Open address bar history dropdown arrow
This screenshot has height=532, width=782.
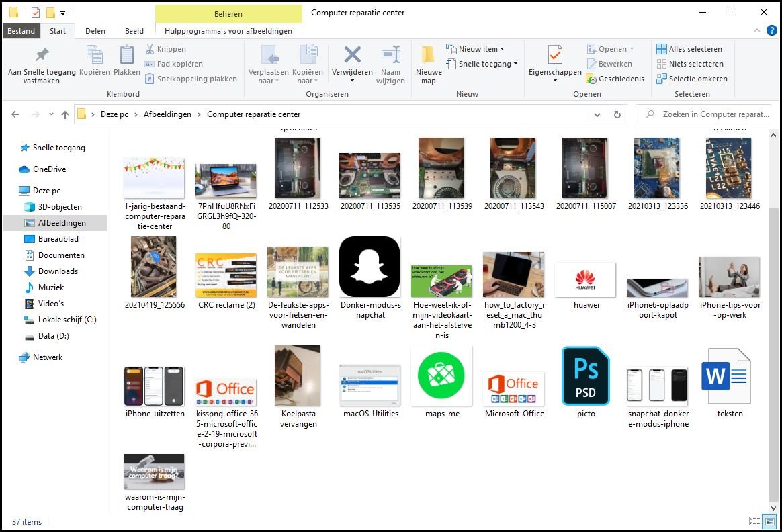(x=597, y=114)
